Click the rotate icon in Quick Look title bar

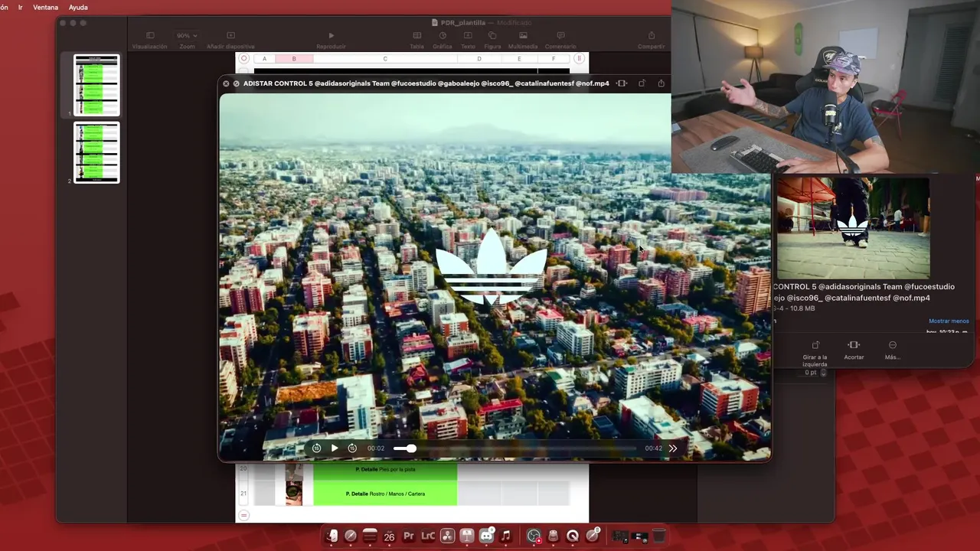642,83
